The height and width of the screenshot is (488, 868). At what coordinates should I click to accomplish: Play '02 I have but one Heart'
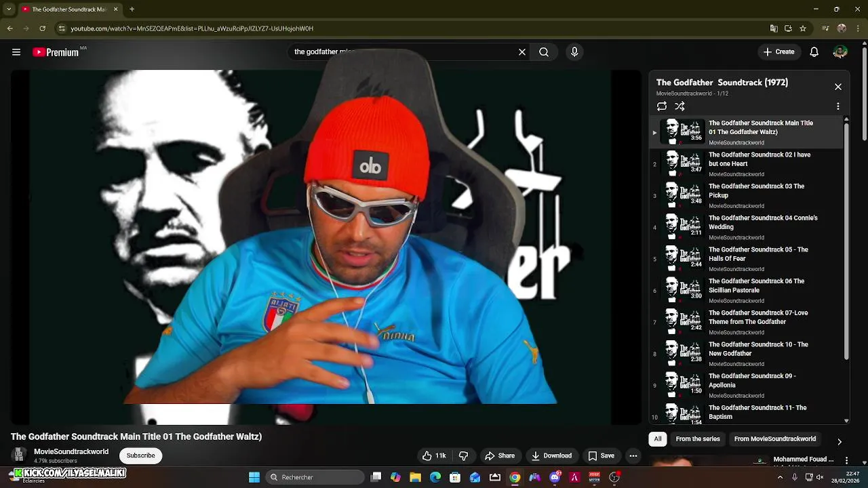click(x=746, y=164)
